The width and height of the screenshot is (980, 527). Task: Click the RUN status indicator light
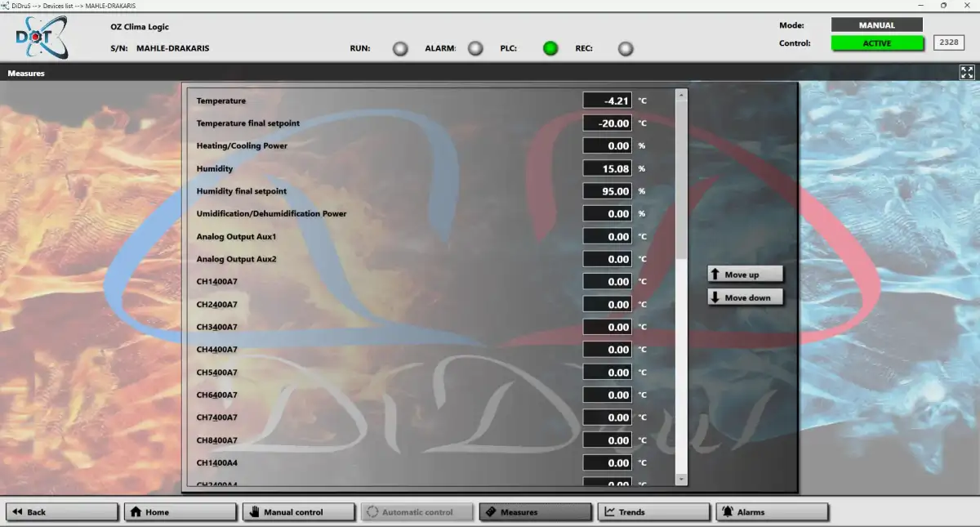point(400,48)
